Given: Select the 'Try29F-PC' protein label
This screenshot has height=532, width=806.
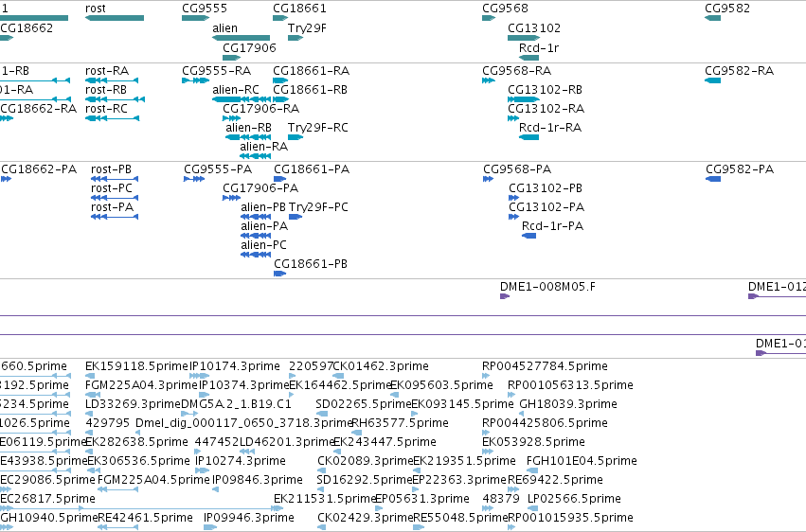Looking at the screenshot, I should (x=318, y=207).
